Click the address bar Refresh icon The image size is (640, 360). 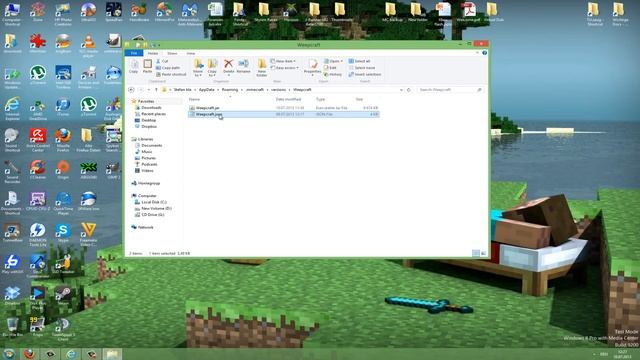409,89
